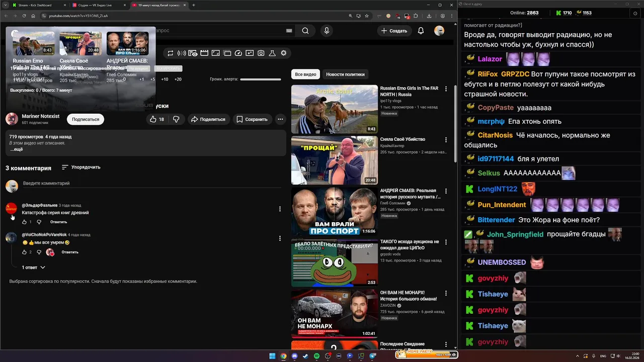Reply to @ЭльдарФазлыев with Ответить

(58, 222)
